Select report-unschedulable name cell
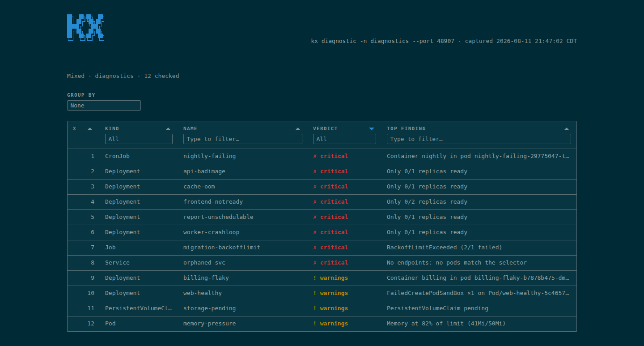 click(x=218, y=217)
